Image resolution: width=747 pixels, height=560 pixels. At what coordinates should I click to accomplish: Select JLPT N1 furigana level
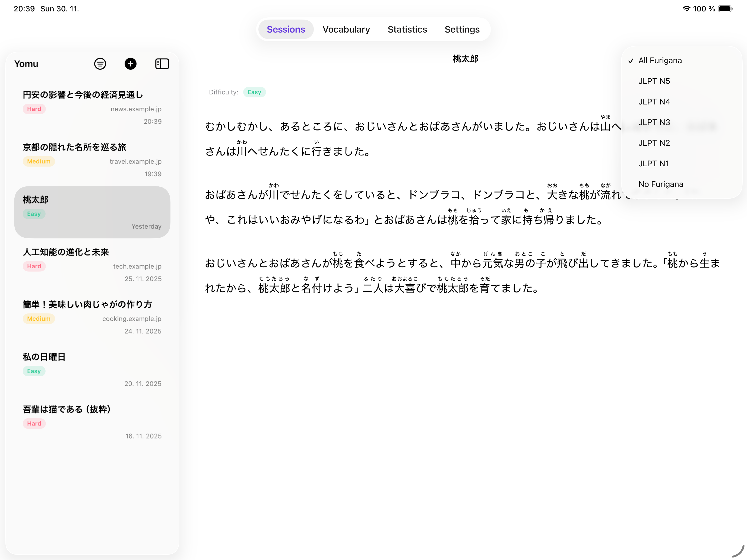pos(653,163)
